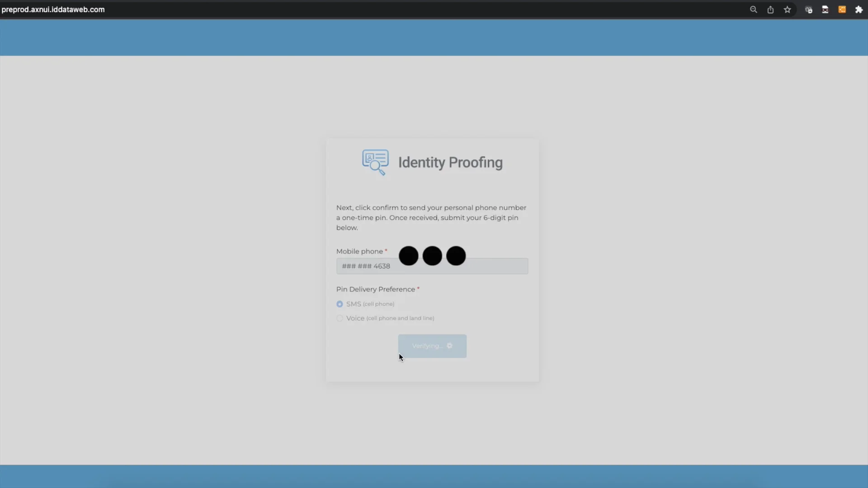The height and width of the screenshot is (488, 868).
Task: Click the leftmost black redaction dot
Action: [408, 256]
